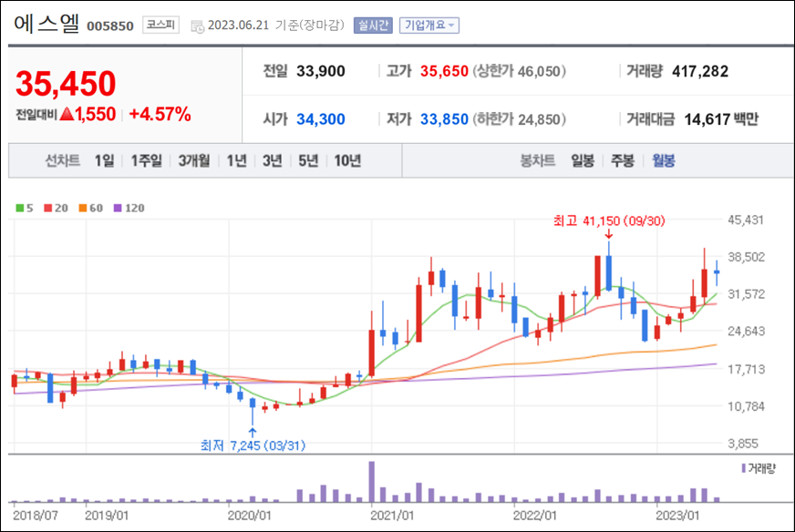This screenshot has width=795, height=532.
Task: Select the 3개월 line chart tab
Action: pos(194,160)
